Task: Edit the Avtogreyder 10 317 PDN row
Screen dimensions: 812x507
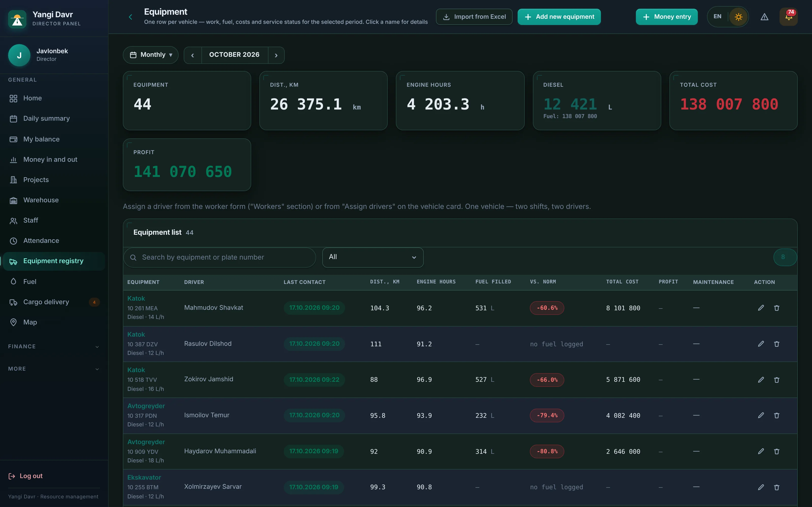Action: [x=761, y=415]
